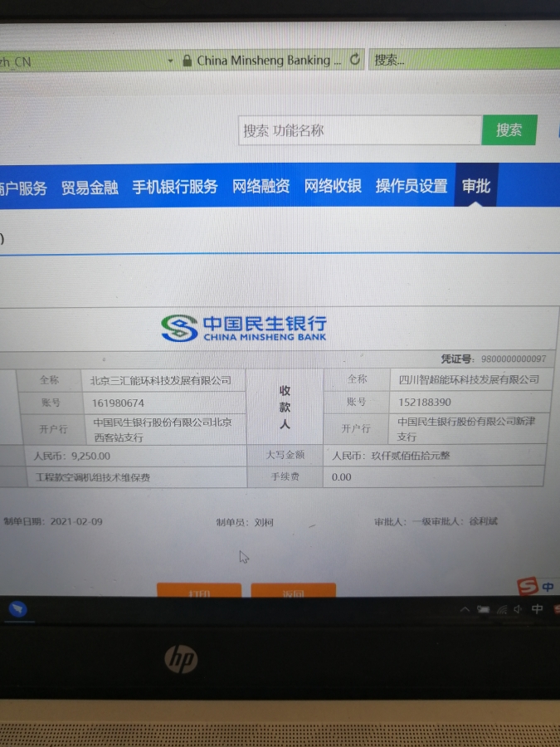
Task: Expand the system tray hidden icons chevron
Action: coord(465,609)
